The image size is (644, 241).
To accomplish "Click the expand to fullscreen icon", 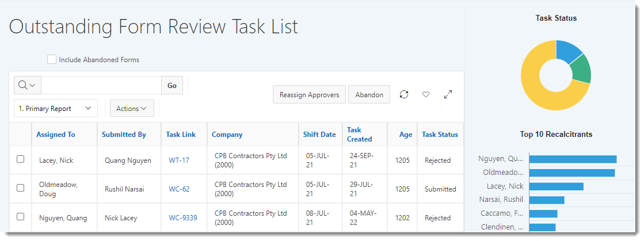I will pyautogui.click(x=448, y=94).
